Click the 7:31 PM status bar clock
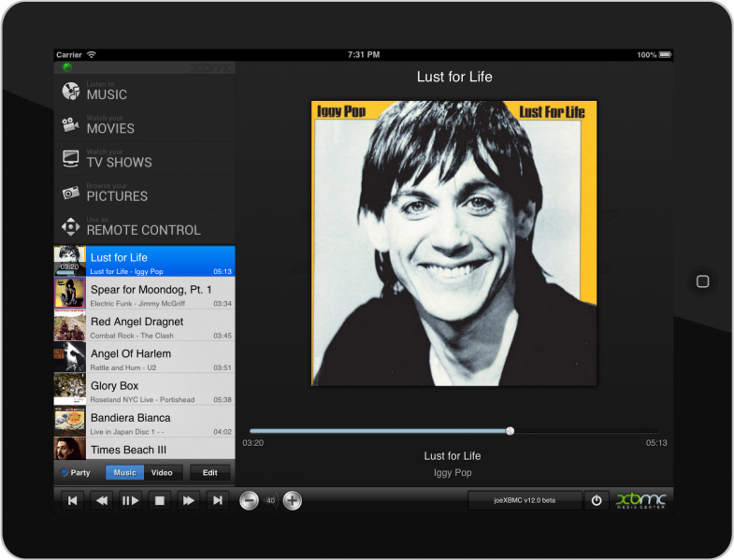The width and height of the screenshot is (734, 560). coord(364,55)
